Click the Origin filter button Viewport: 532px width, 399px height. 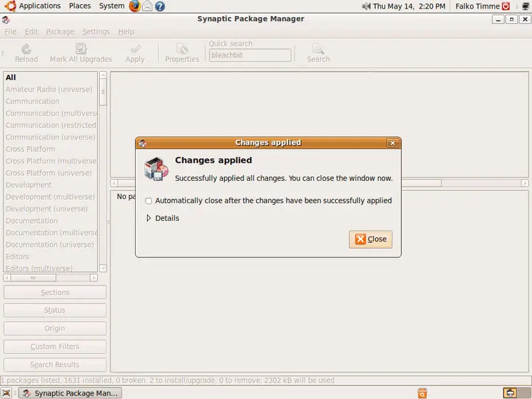pyautogui.click(x=55, y=329)
